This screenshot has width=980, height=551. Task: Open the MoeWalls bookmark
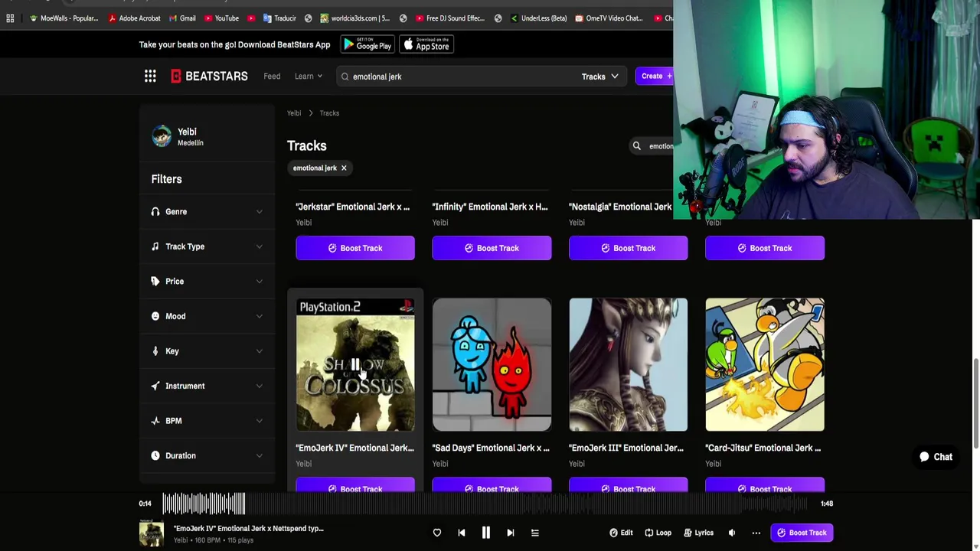point(63,18)
